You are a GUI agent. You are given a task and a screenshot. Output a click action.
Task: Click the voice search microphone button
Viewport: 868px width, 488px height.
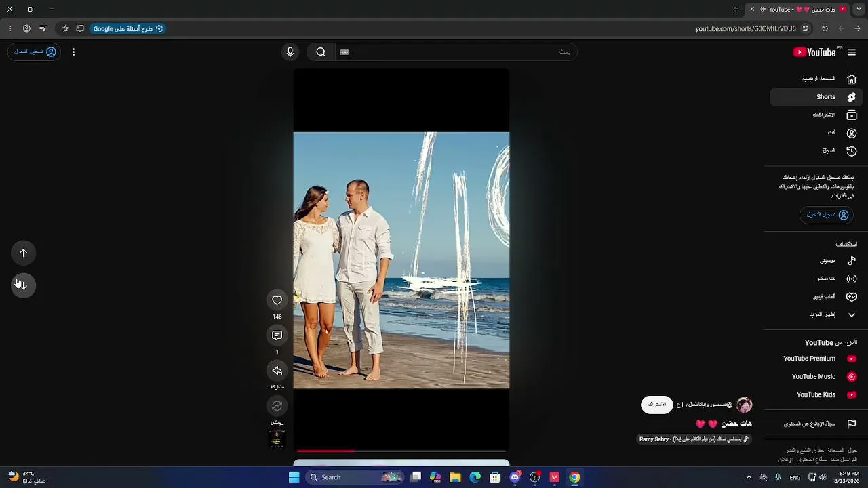tap(290, 52)
